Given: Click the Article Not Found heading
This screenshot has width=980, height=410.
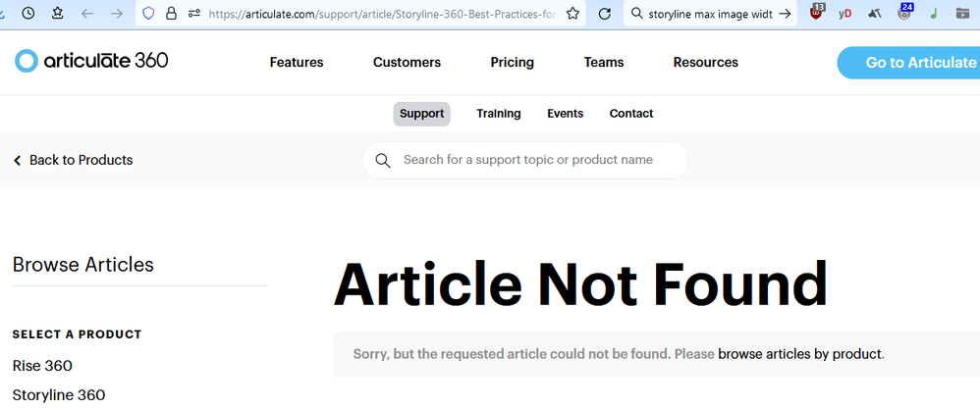Looking at the screenshot, I should pyautogui.click(x=580, y=283).
